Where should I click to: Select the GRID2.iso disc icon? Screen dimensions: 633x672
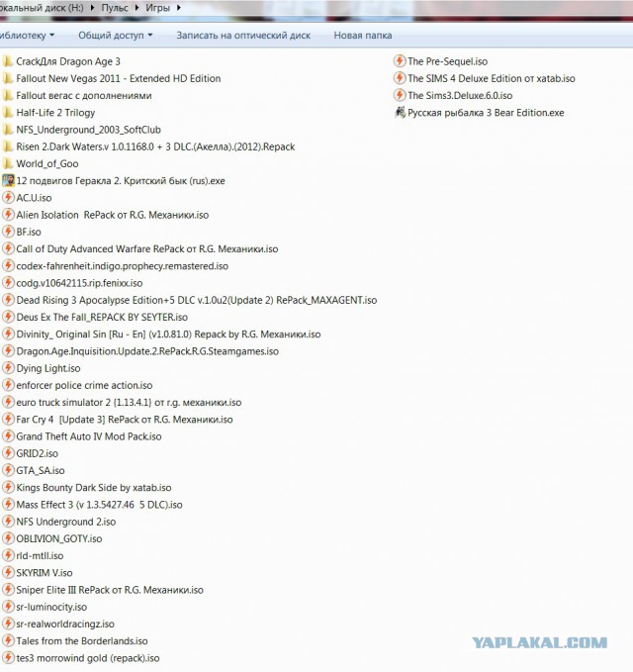[x=8, y=453]
